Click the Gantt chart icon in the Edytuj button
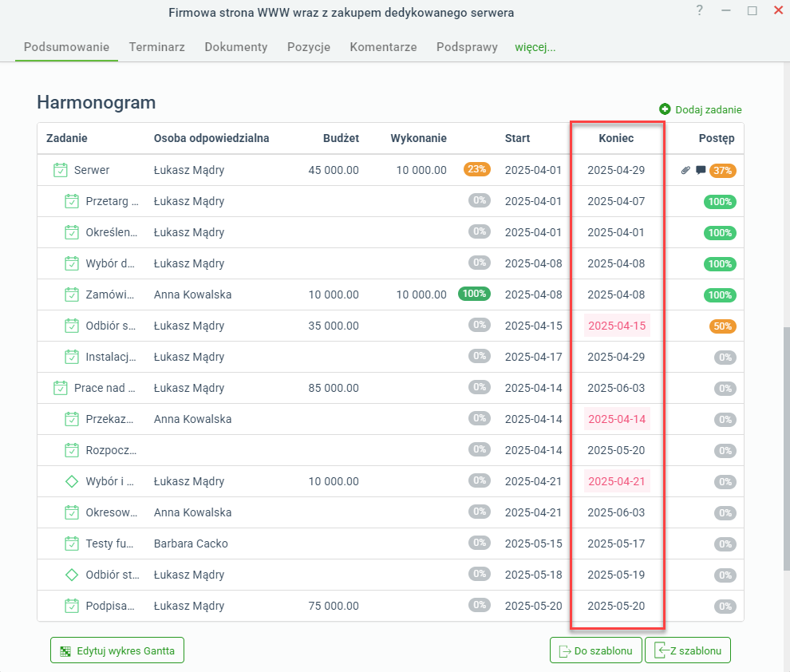The height and width of the screenshot is (672, 790). (x=65, y=651)
